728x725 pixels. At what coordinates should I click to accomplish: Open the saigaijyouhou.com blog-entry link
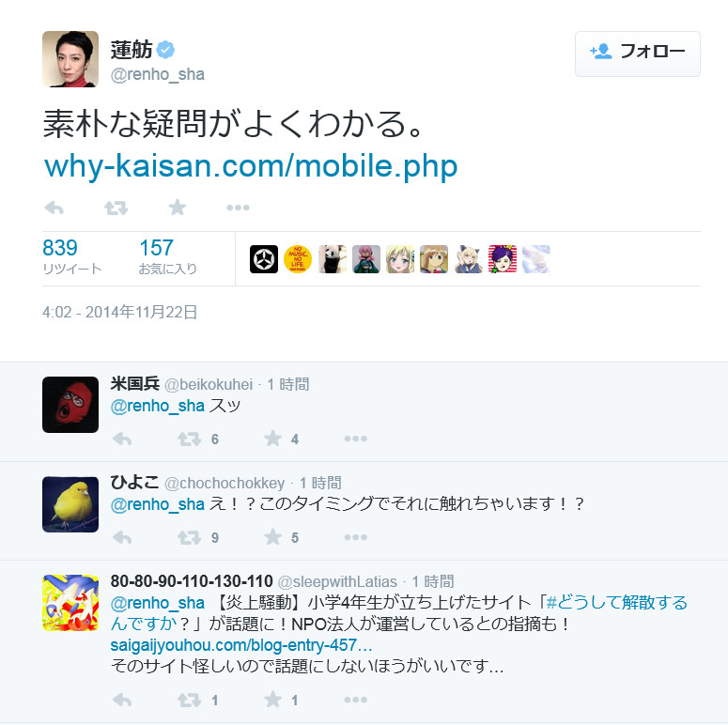[241, 644]
